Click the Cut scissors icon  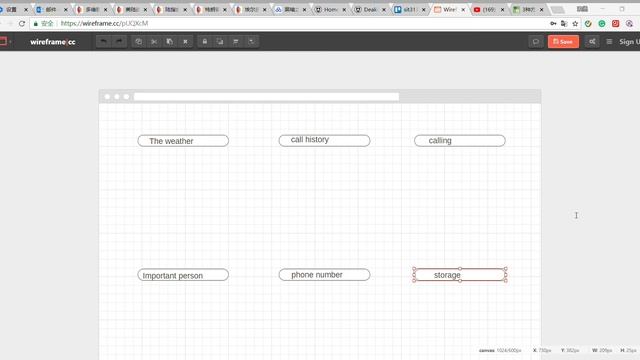pos(154,42)
